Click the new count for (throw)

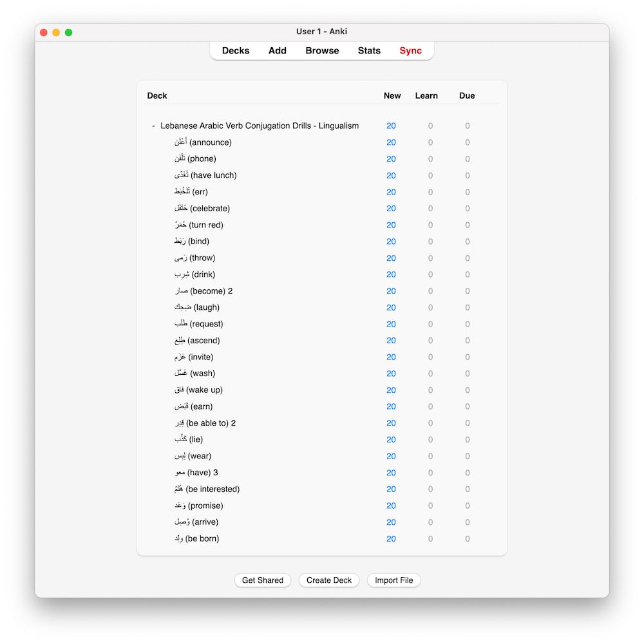(x=391, y=258)
